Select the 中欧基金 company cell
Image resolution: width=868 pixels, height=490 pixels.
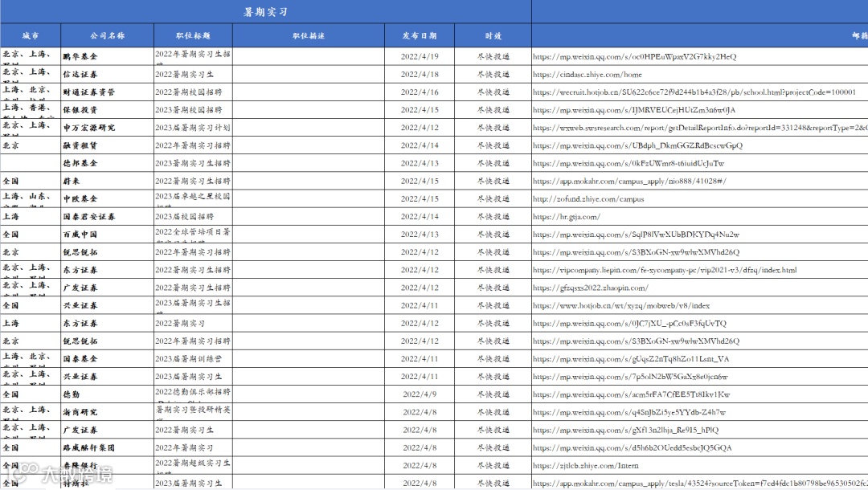click(108, 198)
